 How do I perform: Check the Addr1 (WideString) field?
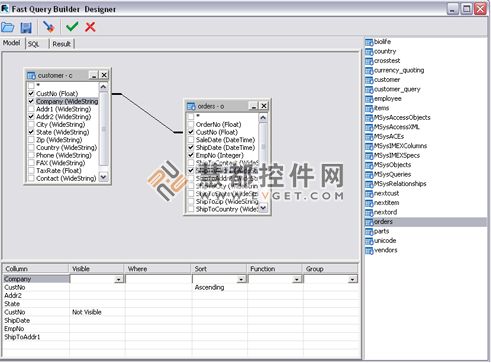(31, 109)
